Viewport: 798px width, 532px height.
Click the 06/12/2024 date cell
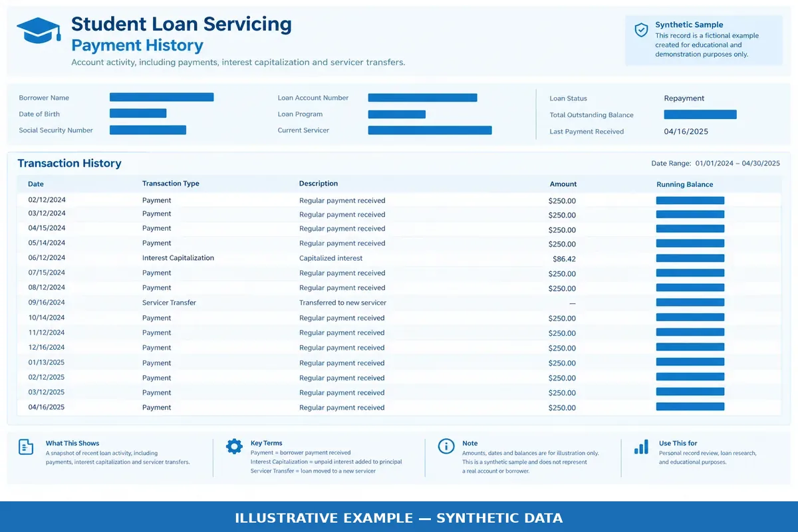(47, 257)
